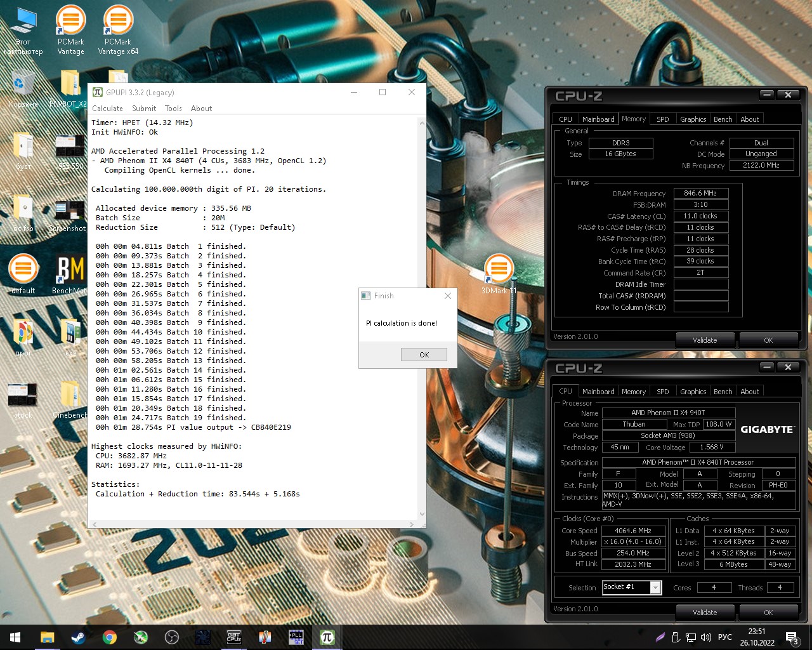812x650 pixels.
Task: Launch Steam from the taskbar
Action: click(78, 637)
